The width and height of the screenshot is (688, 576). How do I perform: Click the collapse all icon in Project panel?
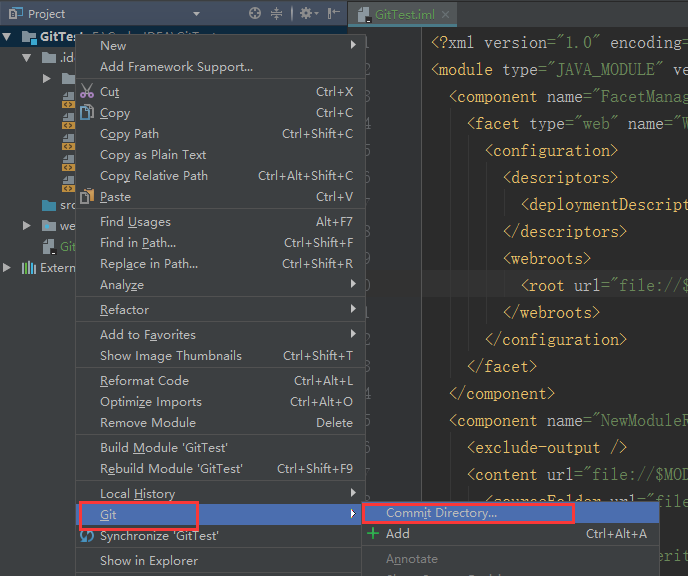(277, 14)
